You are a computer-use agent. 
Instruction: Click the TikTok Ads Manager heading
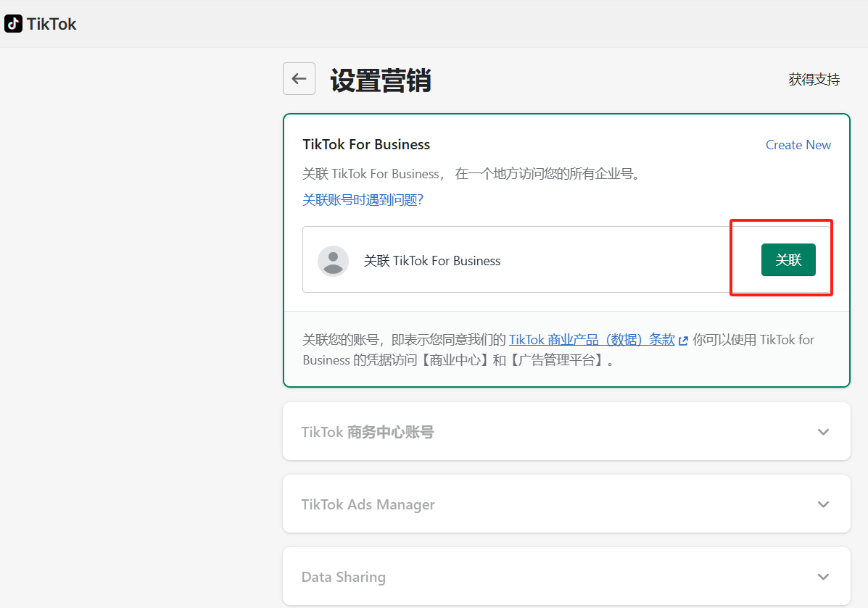[x=368, y=504]
